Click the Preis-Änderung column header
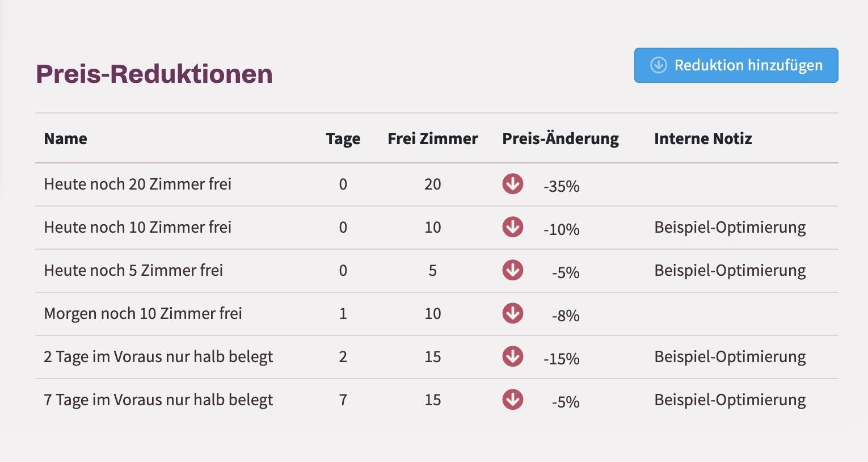 pyautogui.click(x=560, y=139)
